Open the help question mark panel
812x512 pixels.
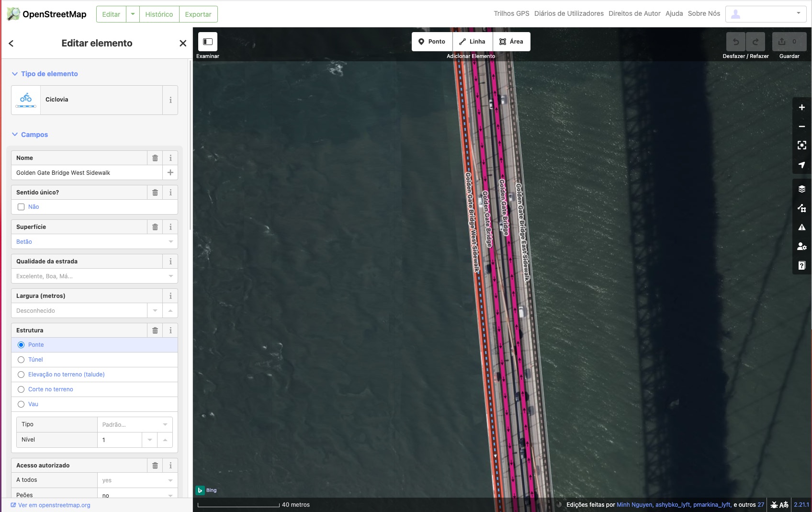click(x=802, y=265)
